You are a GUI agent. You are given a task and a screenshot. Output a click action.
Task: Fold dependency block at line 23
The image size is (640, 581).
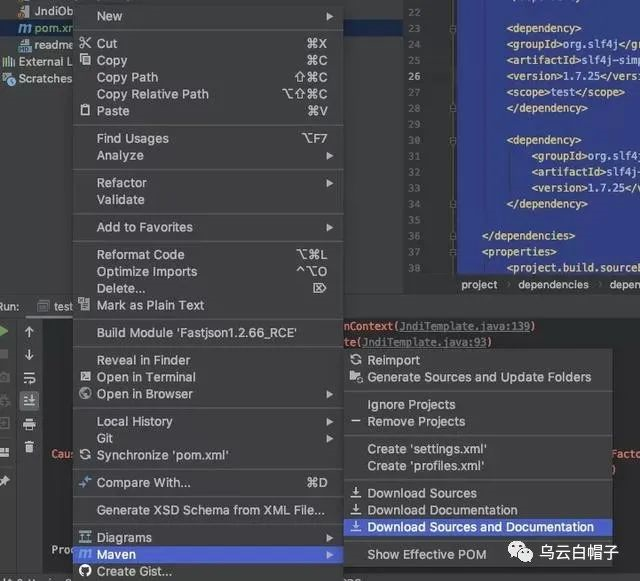pyautogui.click(x=452, y=29)
